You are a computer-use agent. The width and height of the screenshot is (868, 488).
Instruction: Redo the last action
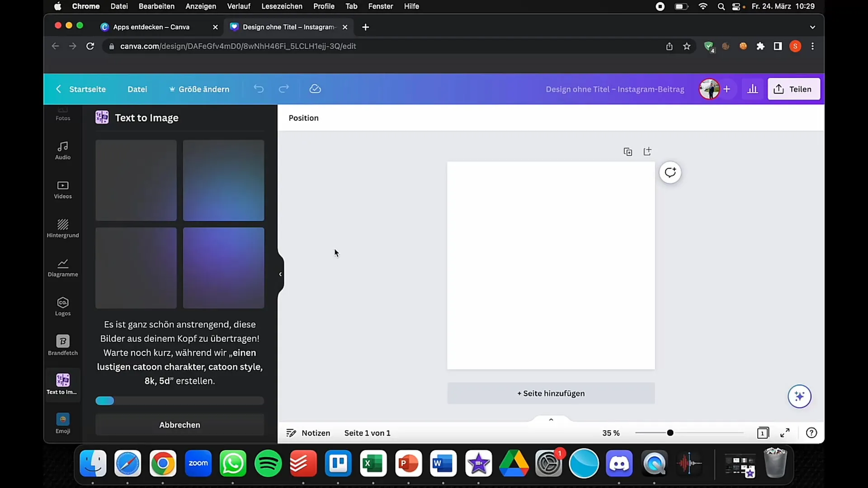tap(283, 89)
